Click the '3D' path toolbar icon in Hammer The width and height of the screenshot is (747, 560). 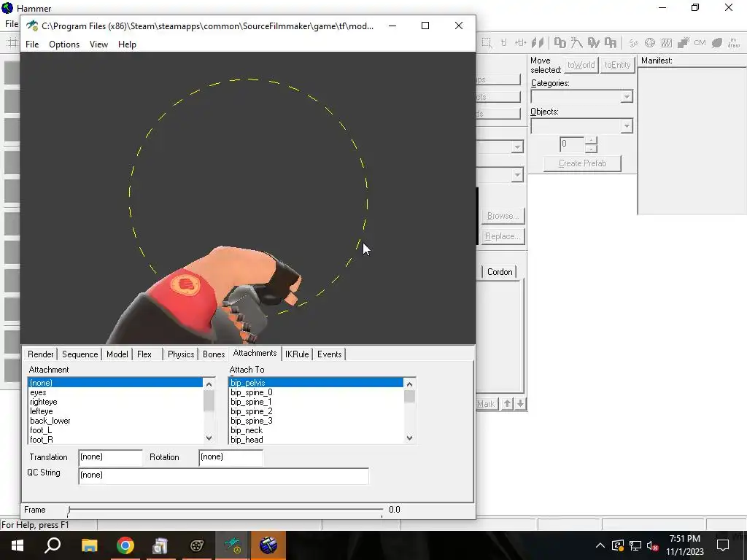pyautogui.click(x=577, y=43)
